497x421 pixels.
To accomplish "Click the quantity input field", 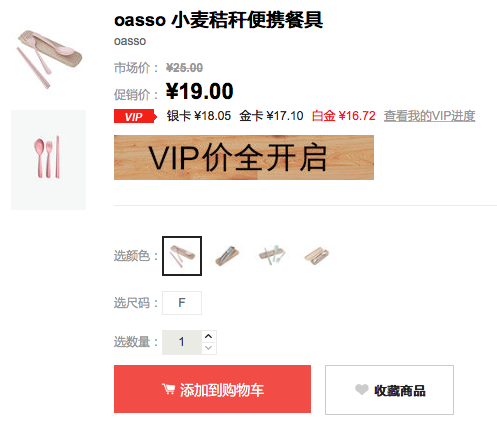I will tap(182, 342).
